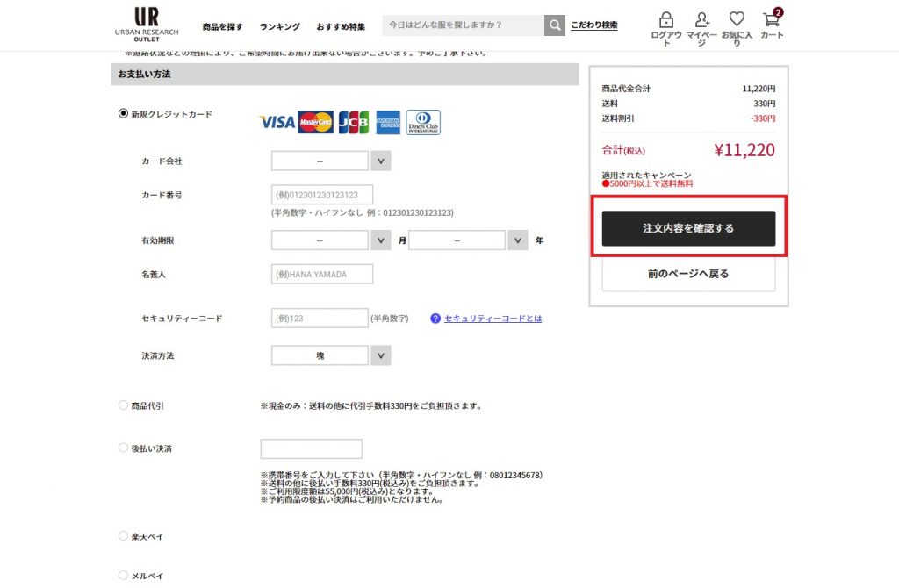Viewport: 899px width, 588px height.
Task: Expand the expiration month dropdown
Action: tap(330, 240)
